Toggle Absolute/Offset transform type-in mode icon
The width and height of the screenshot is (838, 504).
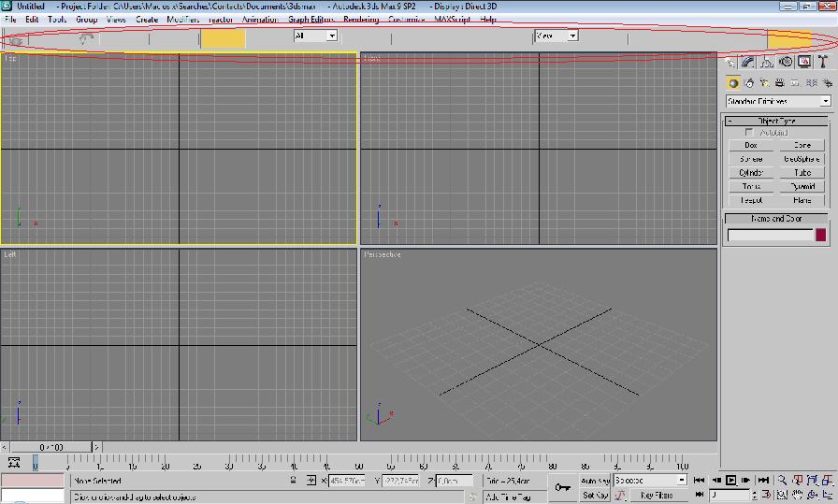point(311,481)
